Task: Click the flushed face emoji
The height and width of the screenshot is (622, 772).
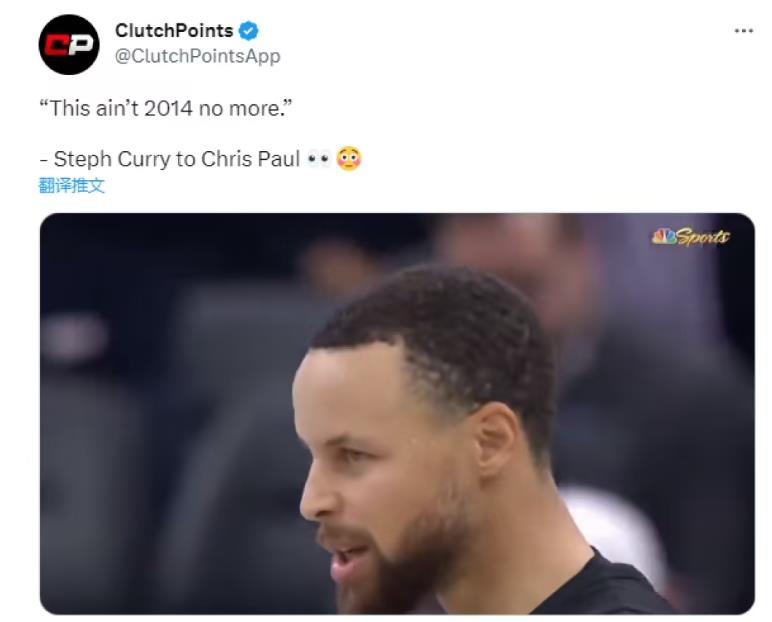Action: tap(349, 159)
